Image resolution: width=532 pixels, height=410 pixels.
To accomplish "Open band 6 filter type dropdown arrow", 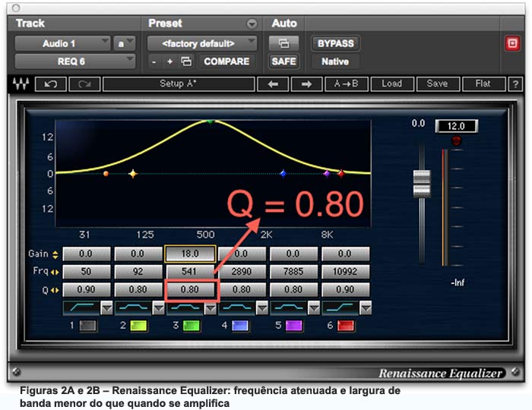I will pos(366,308).
